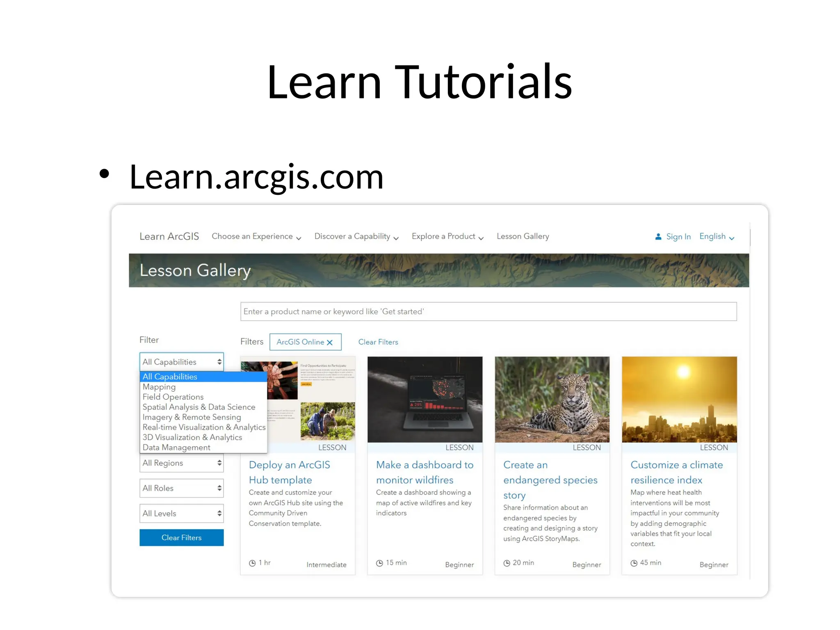The width and height of the screenshot is (840, 630).
Task: Click the Beginner label on wildfires card
Action: point(459,565)
